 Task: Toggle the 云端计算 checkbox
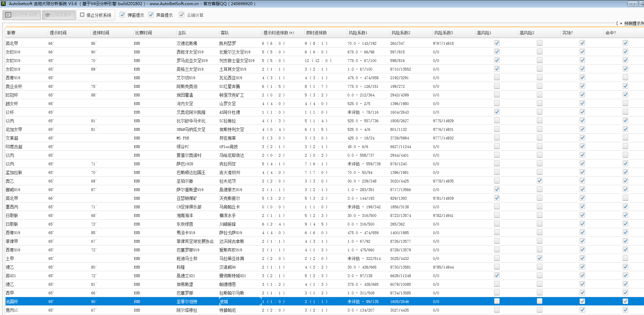[182, 15]
